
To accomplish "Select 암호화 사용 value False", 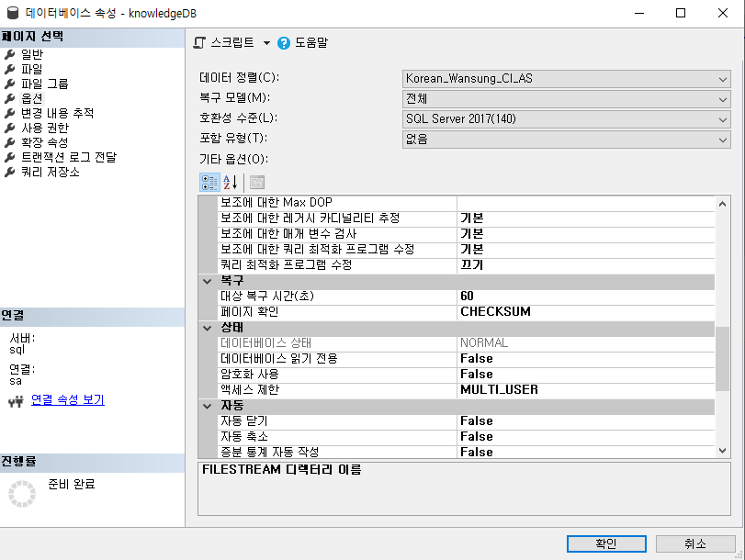I will [586, 375].
